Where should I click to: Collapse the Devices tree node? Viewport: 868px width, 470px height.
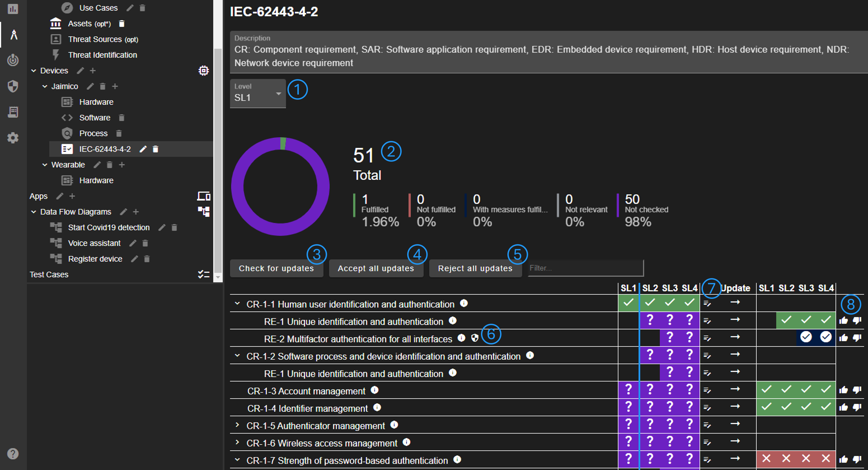click(33, 70)
